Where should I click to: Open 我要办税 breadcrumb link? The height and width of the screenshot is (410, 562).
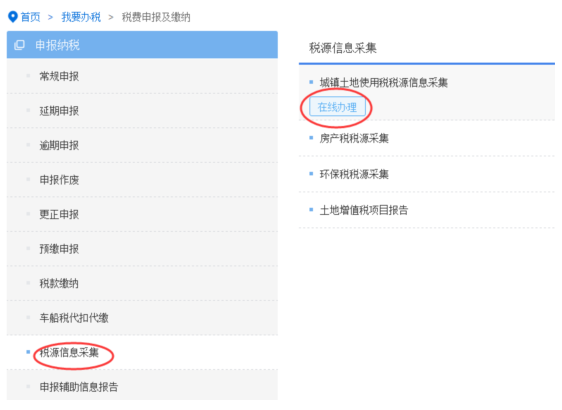tap(81, 17)
